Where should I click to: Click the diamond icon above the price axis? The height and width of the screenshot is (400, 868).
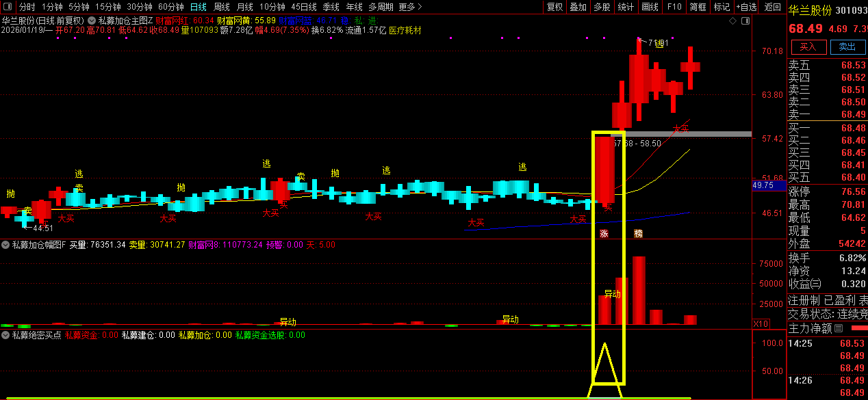pyautogui.click(x=732, y=21)
